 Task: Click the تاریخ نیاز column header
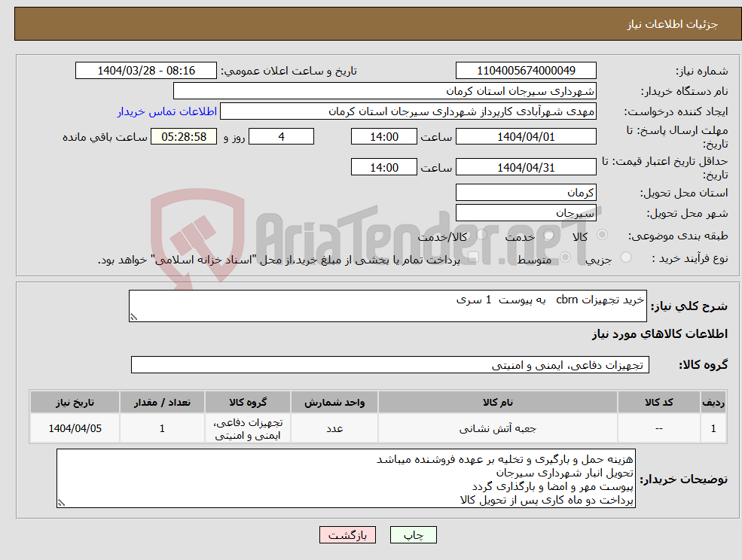[75, 403]
